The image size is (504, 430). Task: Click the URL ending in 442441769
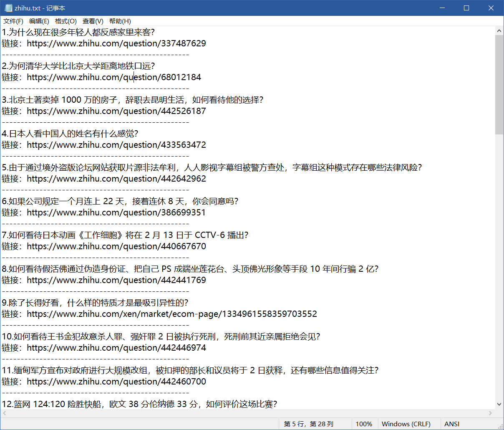pos(116,280)
